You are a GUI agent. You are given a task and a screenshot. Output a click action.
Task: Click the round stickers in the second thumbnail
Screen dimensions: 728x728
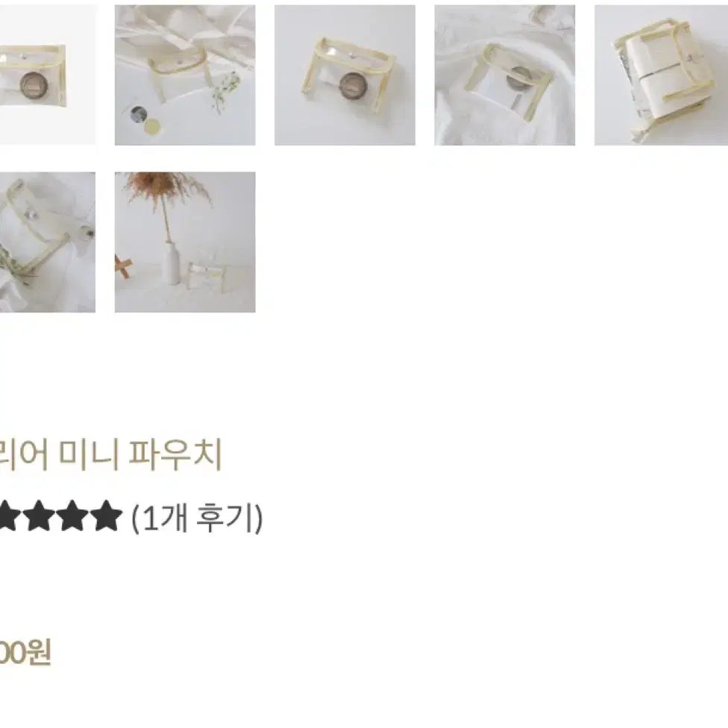[x=145, y=120]
